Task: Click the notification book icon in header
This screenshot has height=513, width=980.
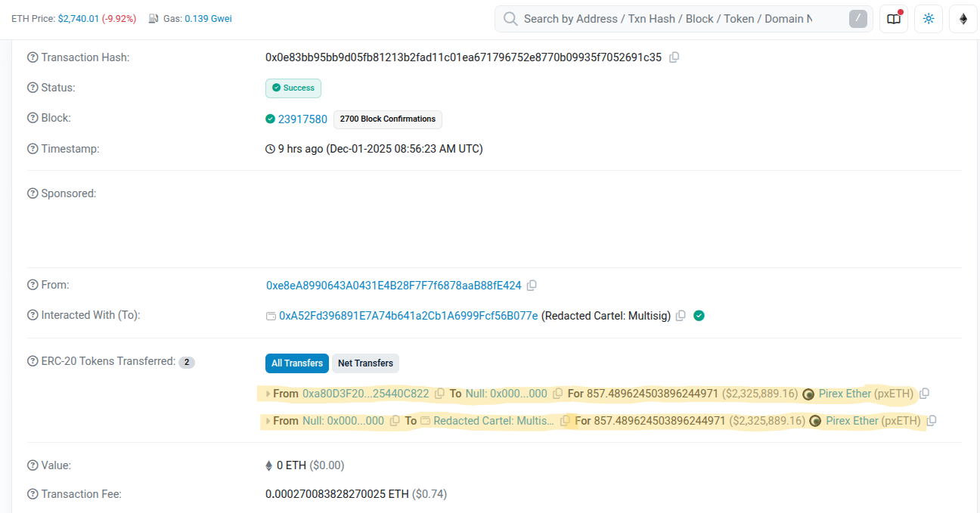Action: click(894, 19)
